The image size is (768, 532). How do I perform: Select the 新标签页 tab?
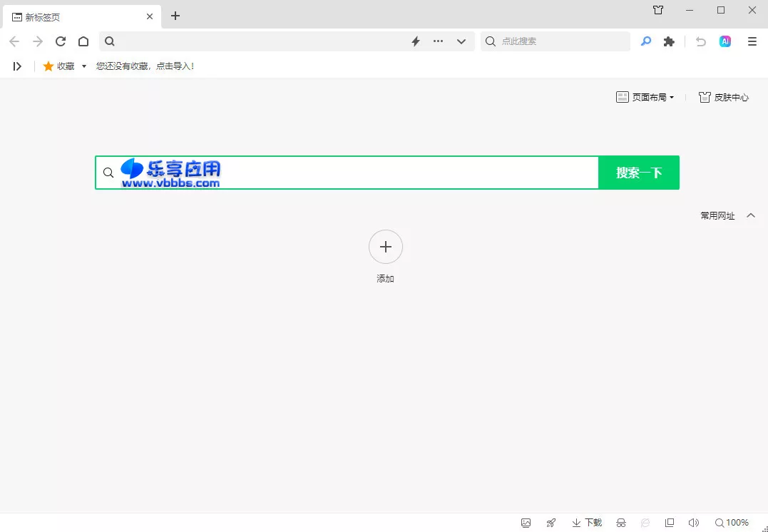(x=82, y=17)
